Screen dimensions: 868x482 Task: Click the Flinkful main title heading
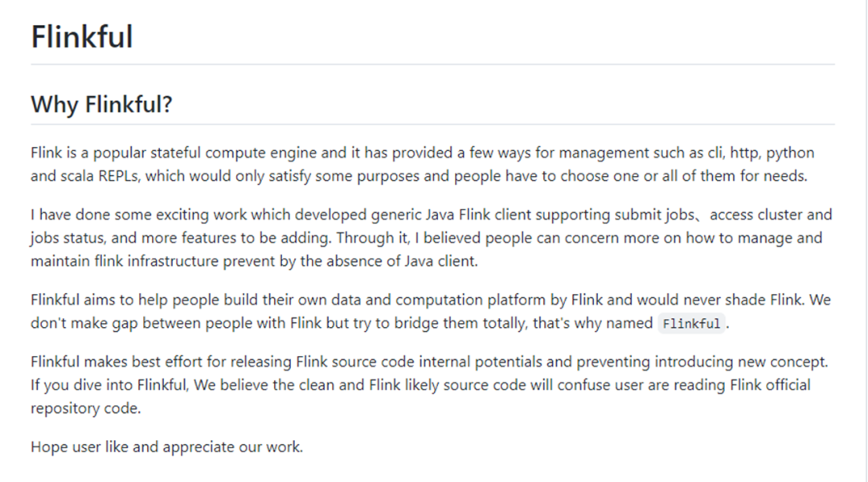pyautogui.click(x=82, y=37)
